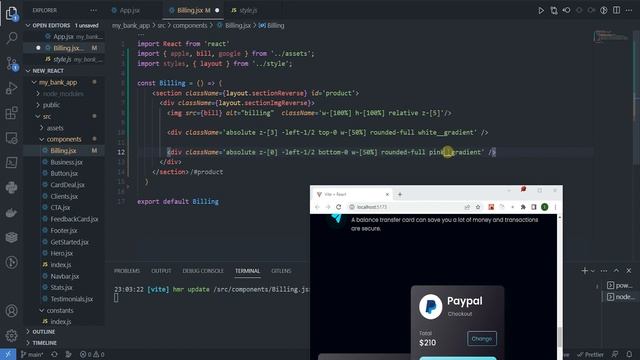Open the browser three-dot menu
640x360 pixels.
555,207
